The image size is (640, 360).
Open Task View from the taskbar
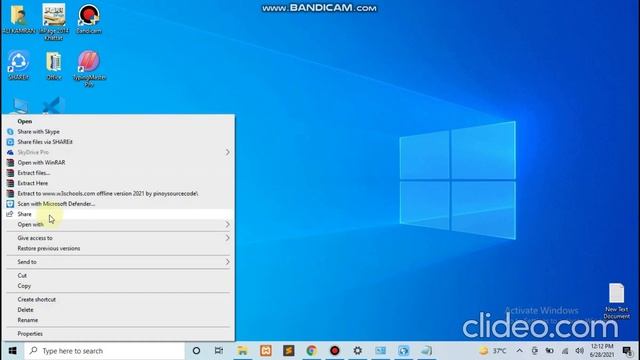219,351
